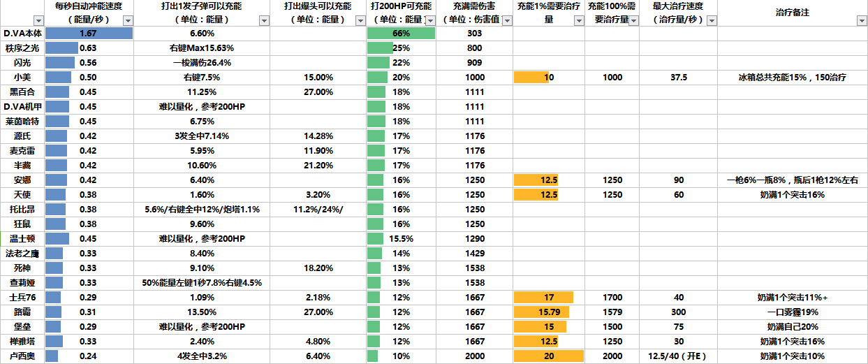Select the D.VA机甲 name cell
868x364 pixels.
22,107
